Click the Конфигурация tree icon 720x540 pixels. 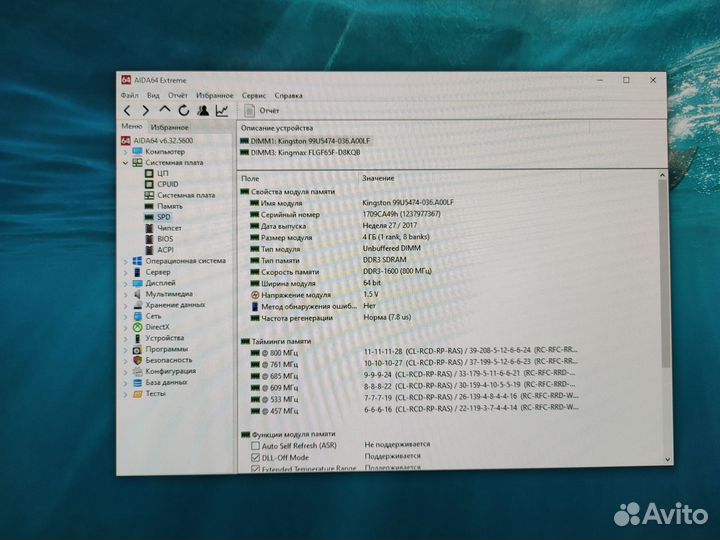(x=137, y=372)
